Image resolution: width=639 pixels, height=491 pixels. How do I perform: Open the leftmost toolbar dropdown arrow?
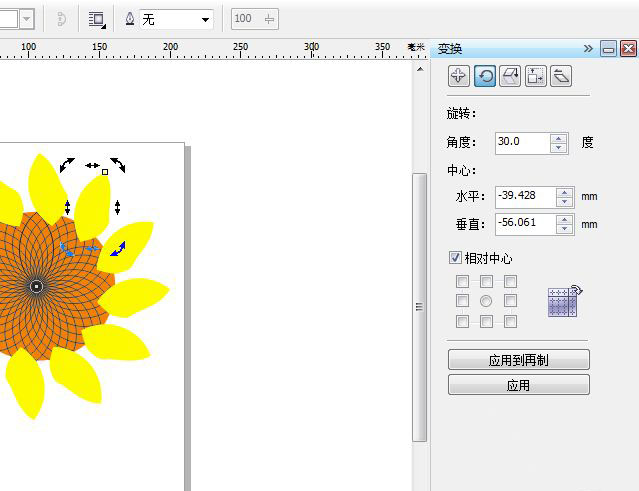25,19
